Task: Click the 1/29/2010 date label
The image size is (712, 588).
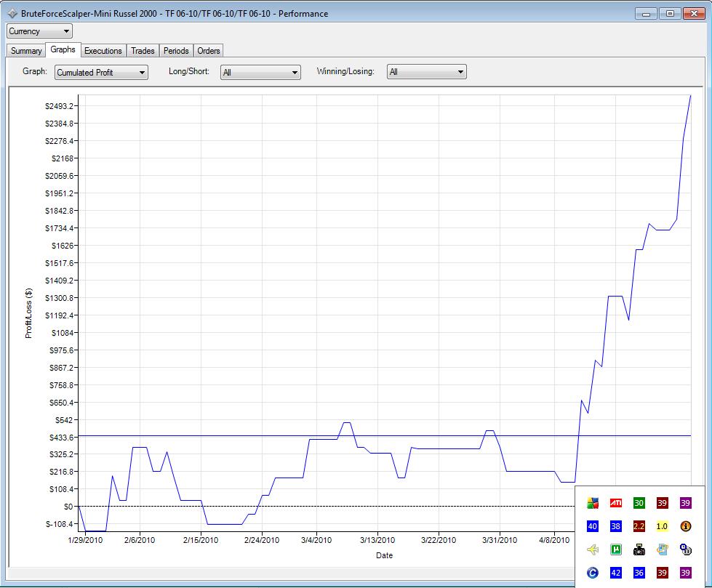Action: (x=85, y=540)
